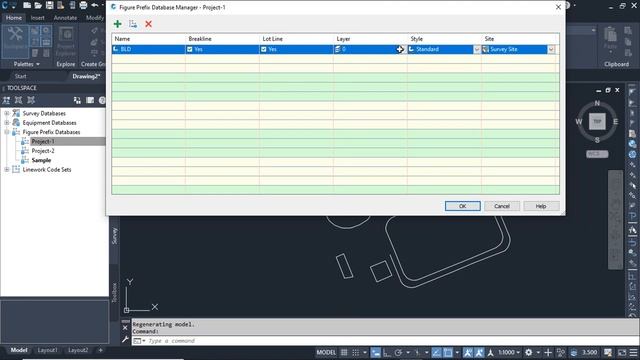
Task: Click the Toolspace help question icon
Action: [102, 100]
